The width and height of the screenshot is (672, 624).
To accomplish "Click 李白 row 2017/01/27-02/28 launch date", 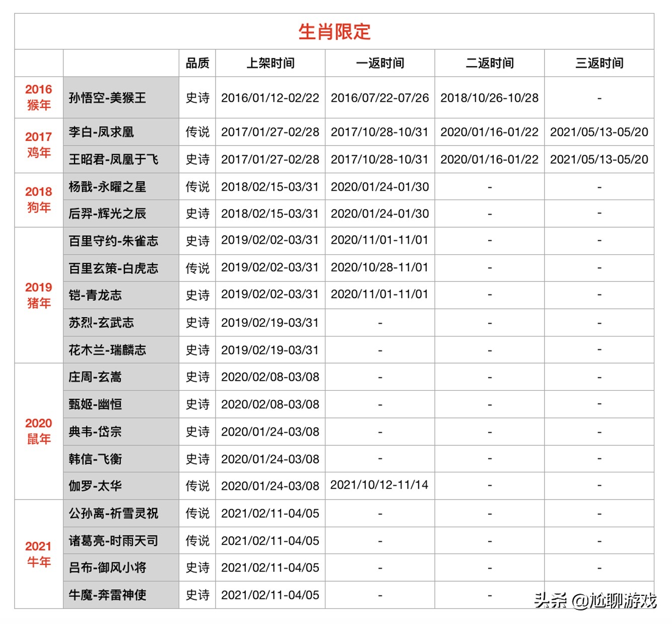I will 271,132.
